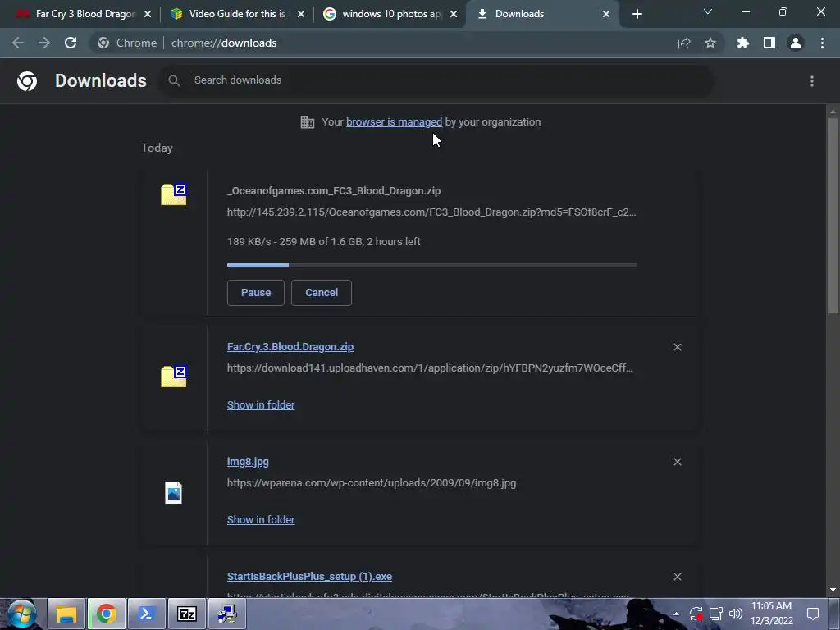
Task: Show hidden system tray icons
Action: coord(676,614)
